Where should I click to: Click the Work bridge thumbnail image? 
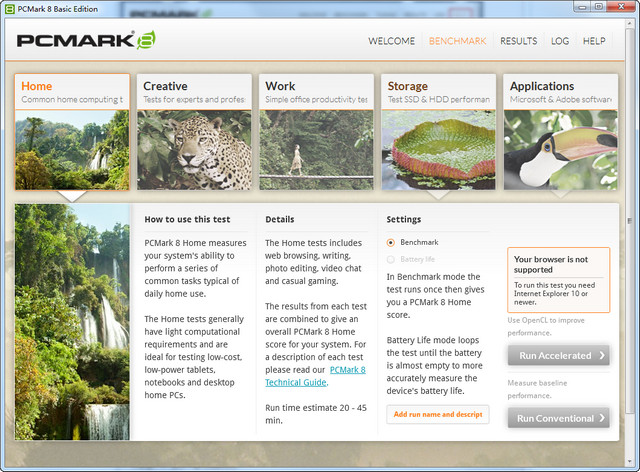pyautogui.click(x=316, y=150)
